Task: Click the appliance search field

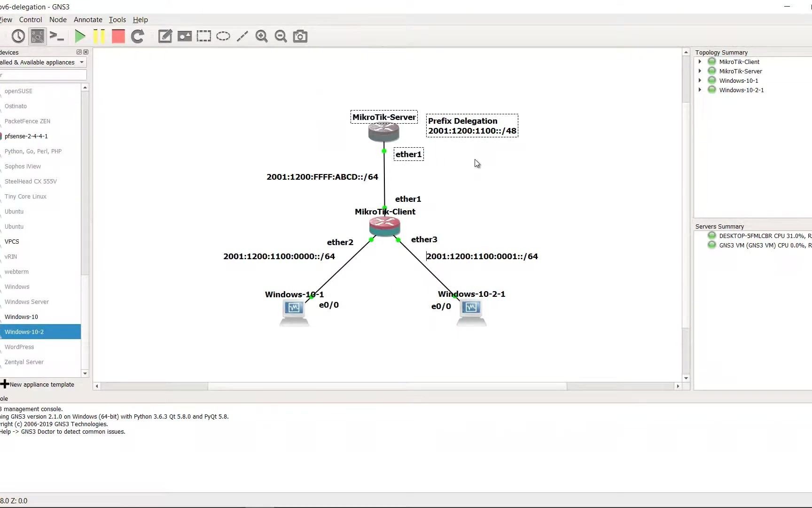Action: click(43, 75)
